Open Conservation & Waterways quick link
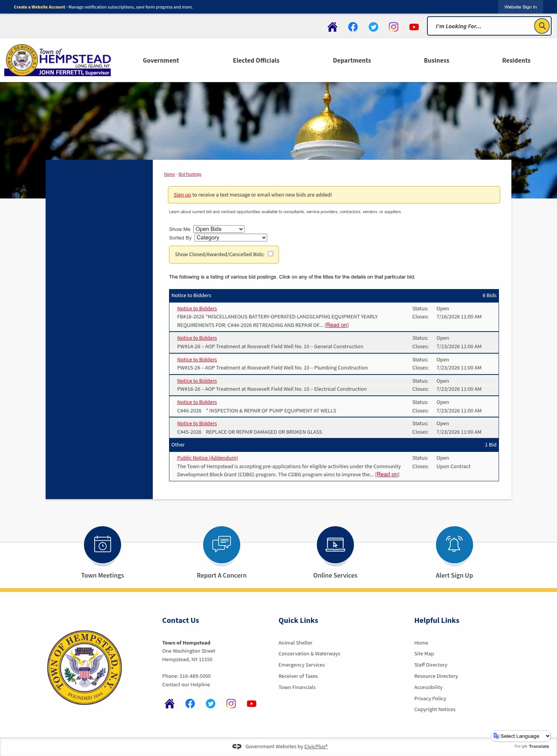The width and height of the screenshot is (557, 756). click(x=309, y=653)
